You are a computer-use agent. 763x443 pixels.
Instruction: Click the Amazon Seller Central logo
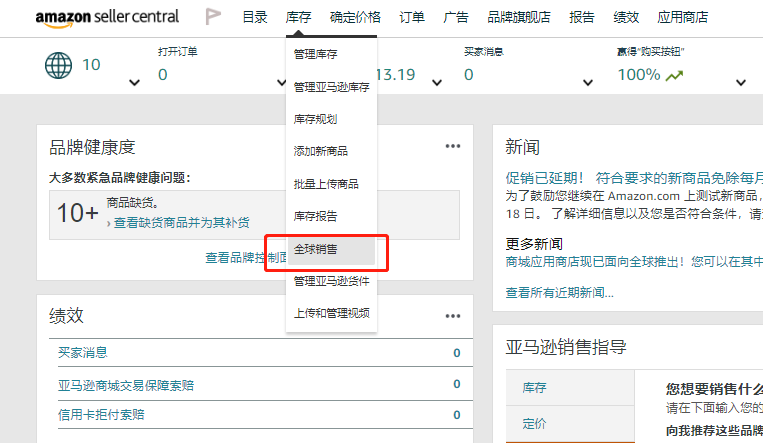pos(107,17)
